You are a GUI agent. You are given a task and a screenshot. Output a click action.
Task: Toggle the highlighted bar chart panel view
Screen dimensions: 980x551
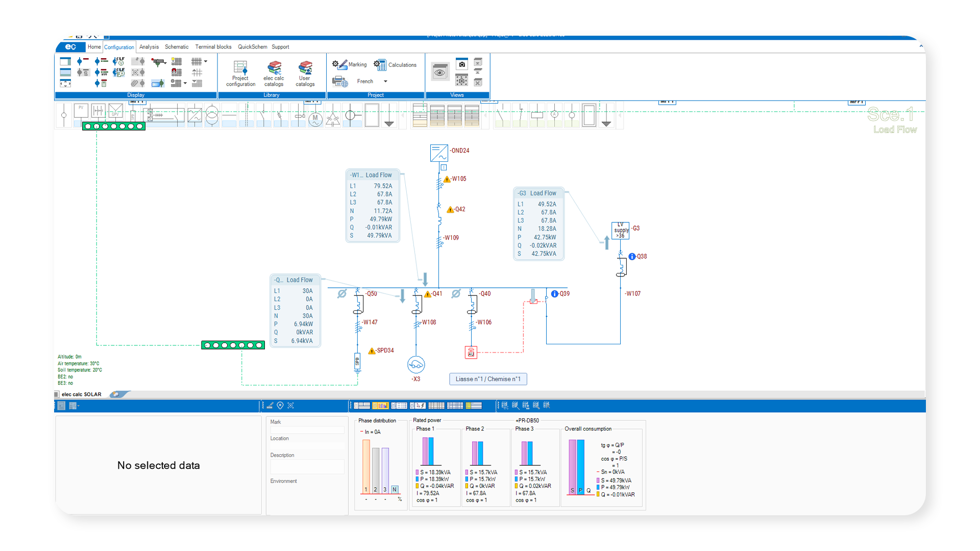[x=380, y=406]
